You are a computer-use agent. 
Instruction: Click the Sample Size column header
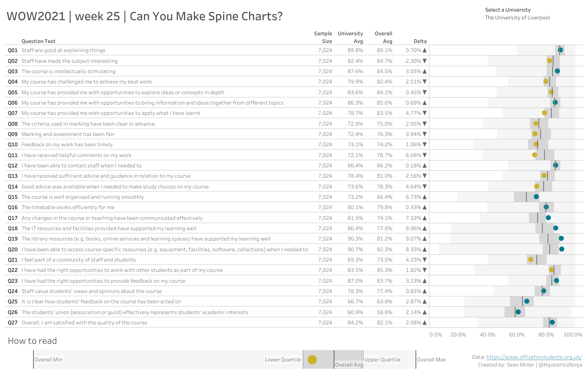coord(323,37)
